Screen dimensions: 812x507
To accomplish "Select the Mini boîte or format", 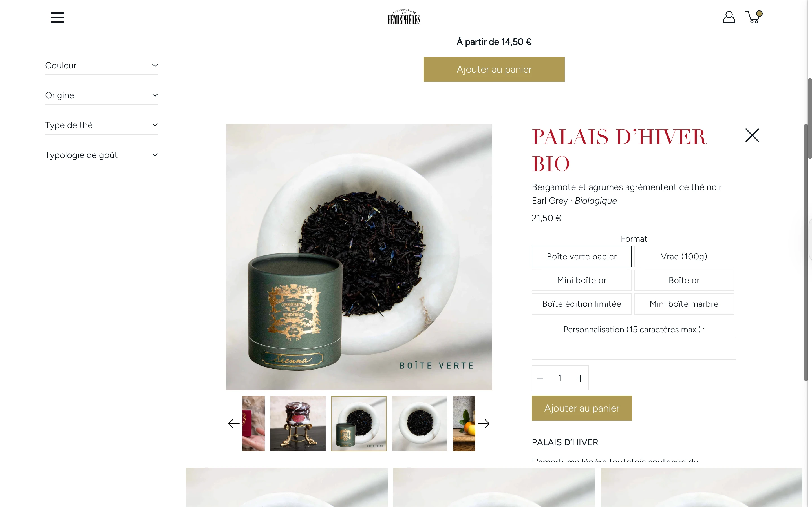I will pyautogui.click(x=581, y=280).
